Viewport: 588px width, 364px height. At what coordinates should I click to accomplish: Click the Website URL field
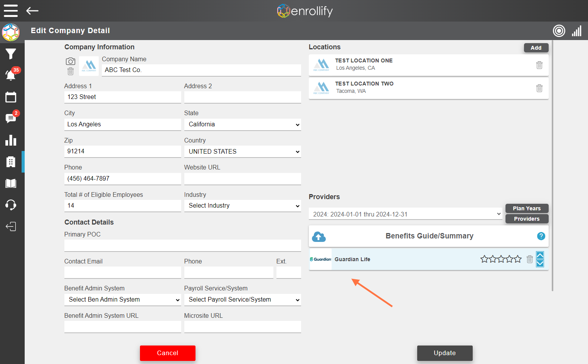click(x=243, y=179)
